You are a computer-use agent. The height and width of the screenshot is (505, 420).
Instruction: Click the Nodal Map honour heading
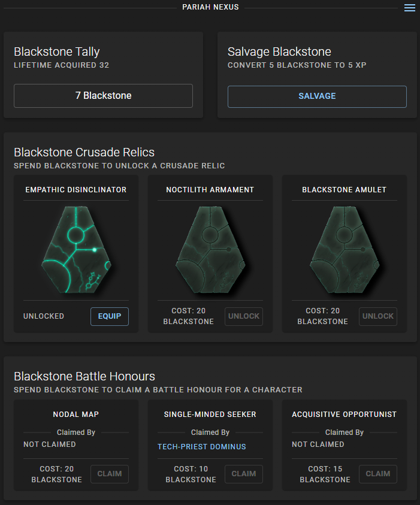pos(76,415)
